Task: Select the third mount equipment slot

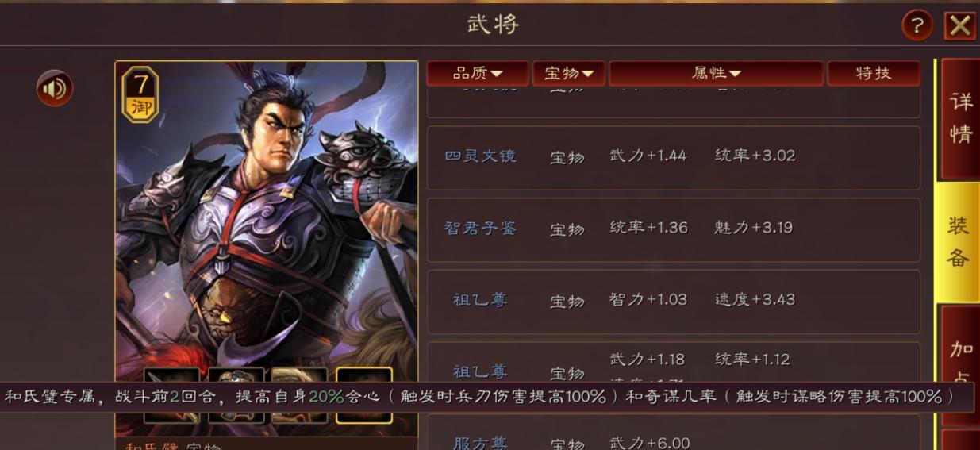Action: pos(299,395)
